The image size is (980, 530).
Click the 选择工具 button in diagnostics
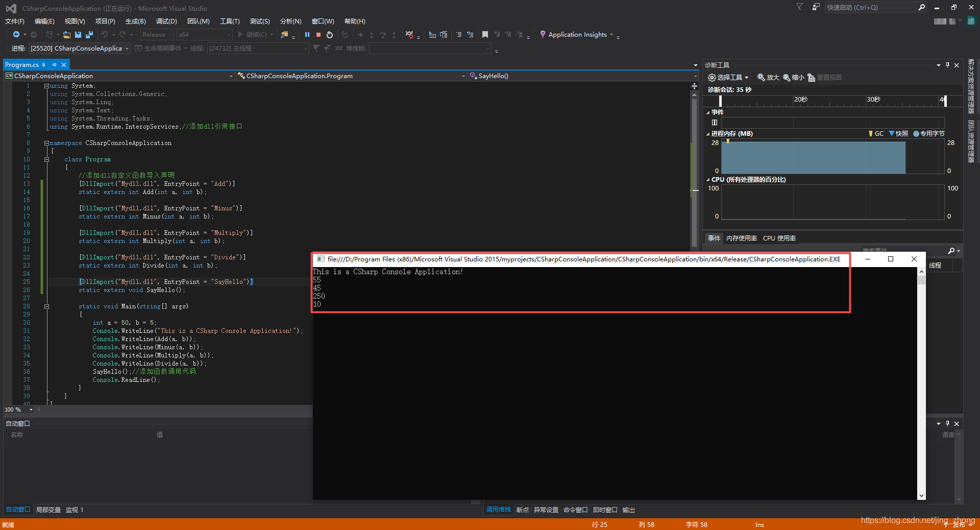click(x=728, y=78)
